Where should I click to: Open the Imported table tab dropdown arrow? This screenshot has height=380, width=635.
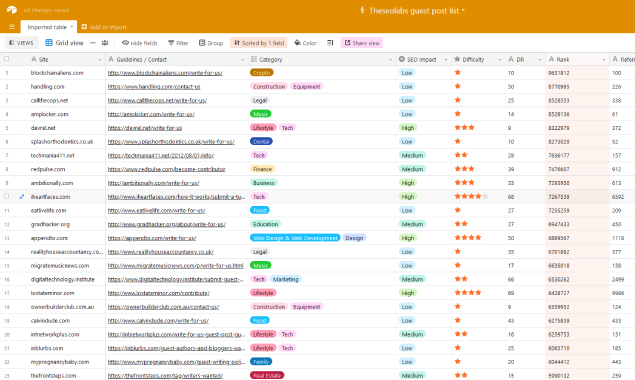[x=72, y=27]
